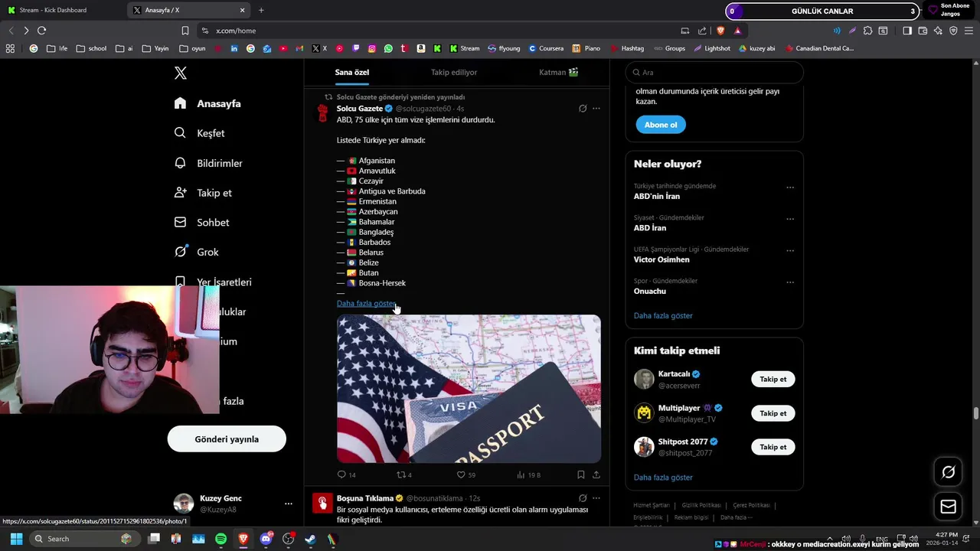Open options for ABD'nin İran trend
The image size is (980, 551).
[790, 187]
